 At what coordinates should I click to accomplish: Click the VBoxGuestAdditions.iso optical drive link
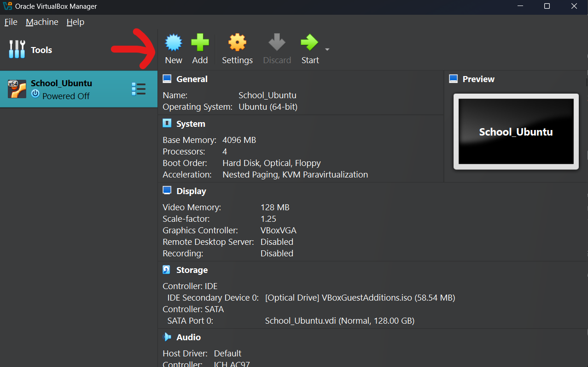[x=360, y=298]
